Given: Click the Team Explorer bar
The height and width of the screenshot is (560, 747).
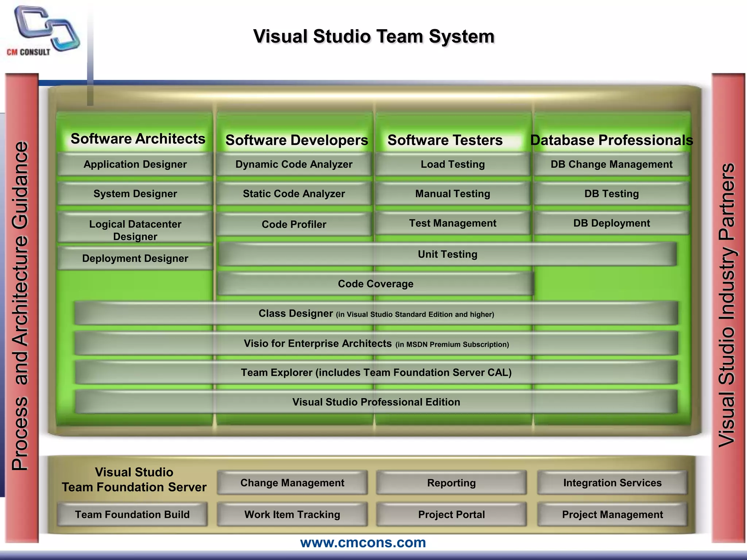Looking at the screenshot, I should point(376,373).
